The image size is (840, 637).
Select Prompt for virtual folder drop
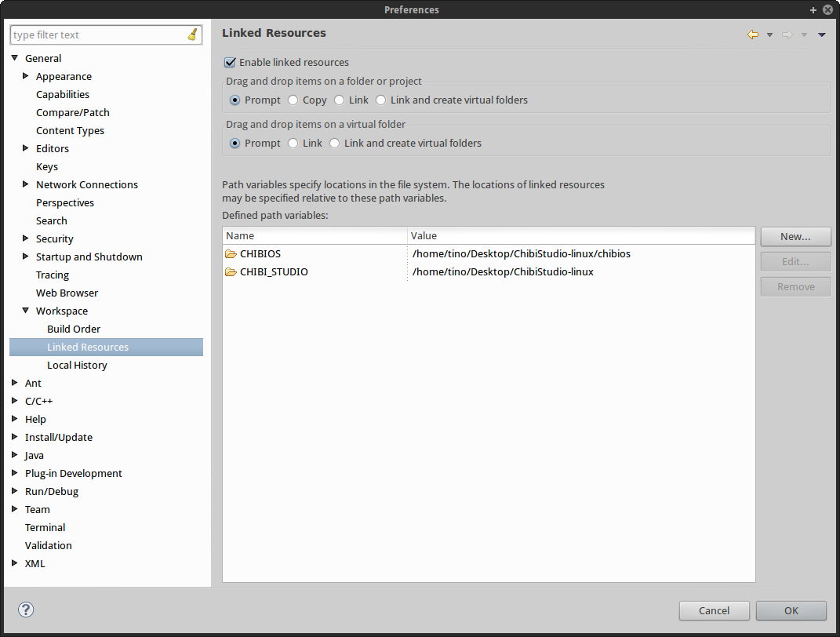point(235,143)
